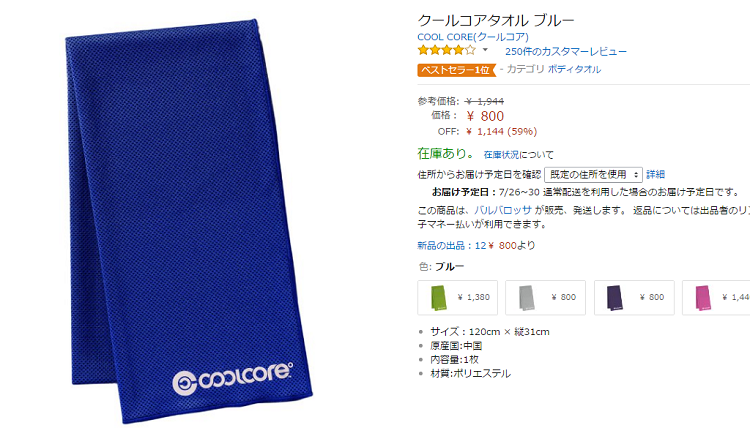Open the 在庫状況 availability info link
The width and height of the screenshot is (750, 428).
click(x=501, y=154)
